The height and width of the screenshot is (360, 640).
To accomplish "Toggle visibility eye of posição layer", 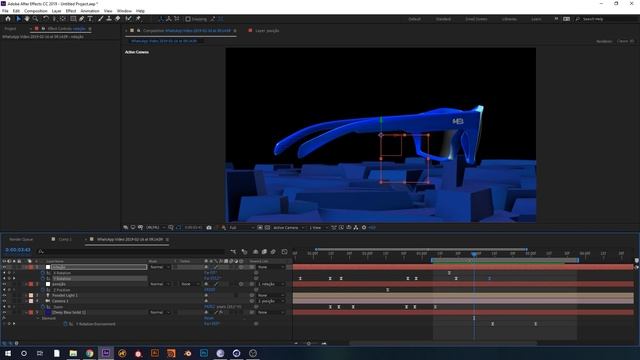I will [4, 284].
